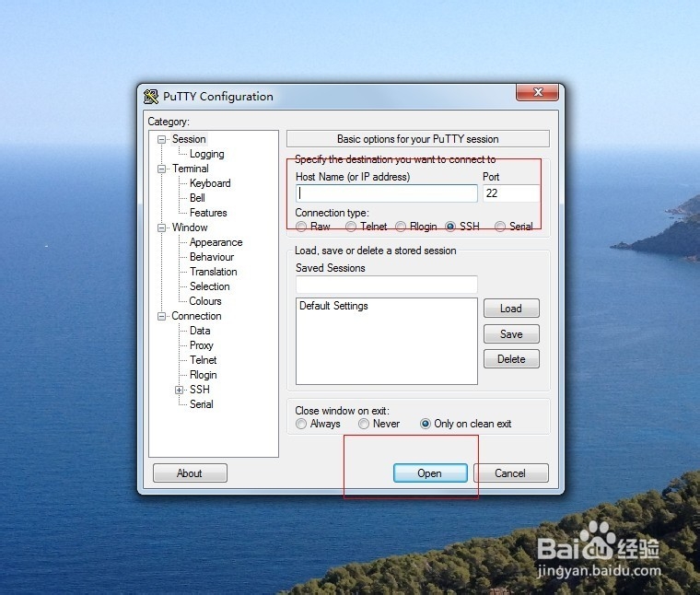Screen dimensions: 700x595
Task: Open the Session category
Action: (189, 139)
